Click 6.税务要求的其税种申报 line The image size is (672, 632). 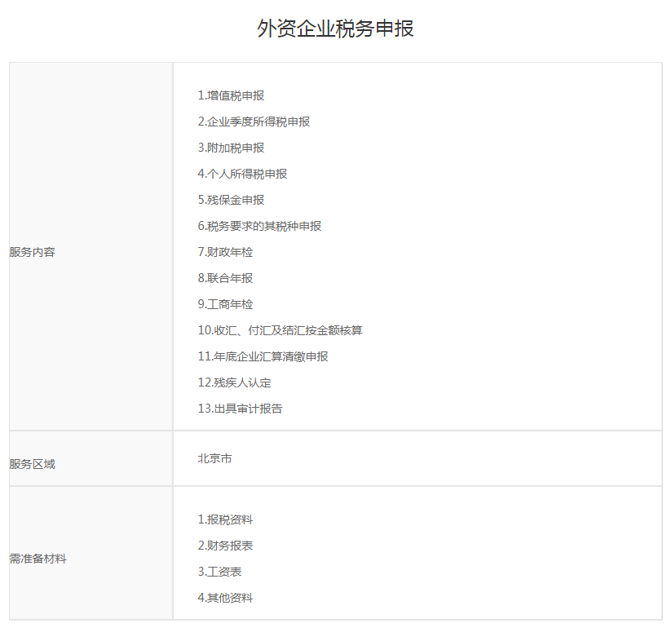[259, 226]
